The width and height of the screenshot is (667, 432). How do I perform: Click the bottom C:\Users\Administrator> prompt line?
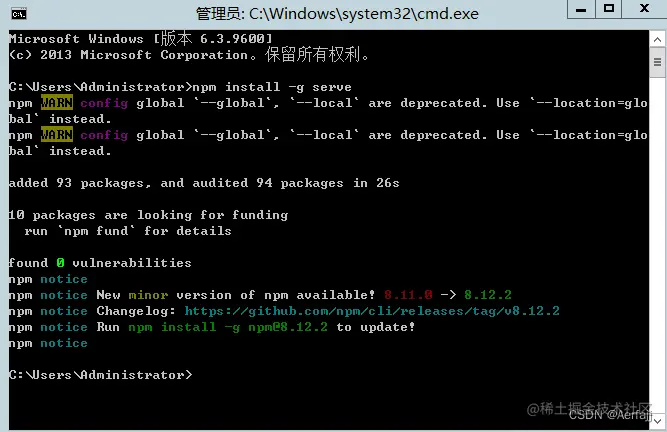click(100, 375)
